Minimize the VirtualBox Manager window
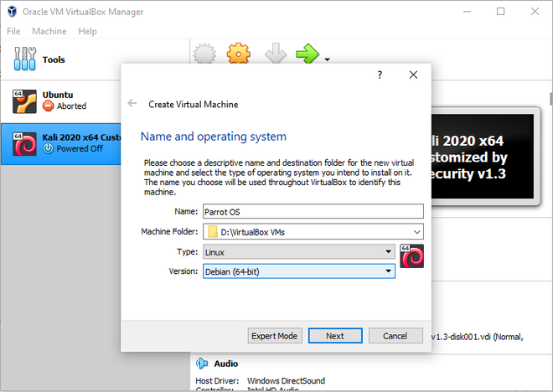This screenshot has width=553, height=392. [467, 12]
